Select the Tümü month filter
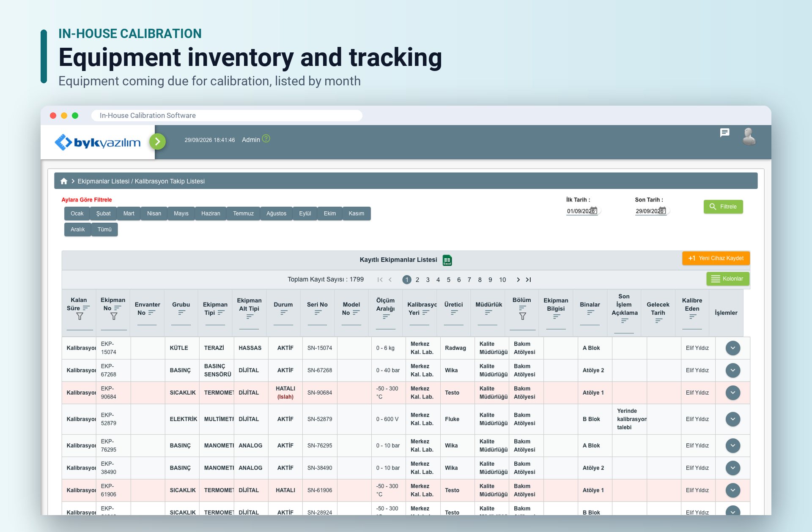812x532 pixels. coord(104,229)
